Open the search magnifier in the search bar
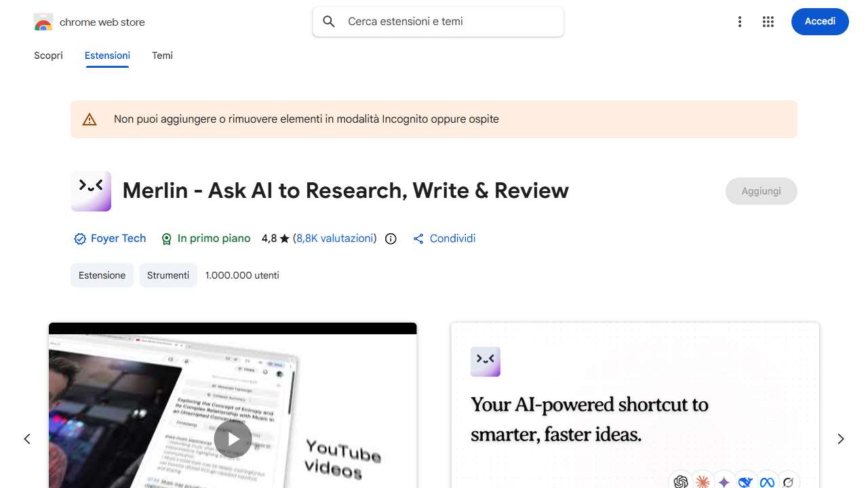Screen dimensions: 868x488 point(328,21)
